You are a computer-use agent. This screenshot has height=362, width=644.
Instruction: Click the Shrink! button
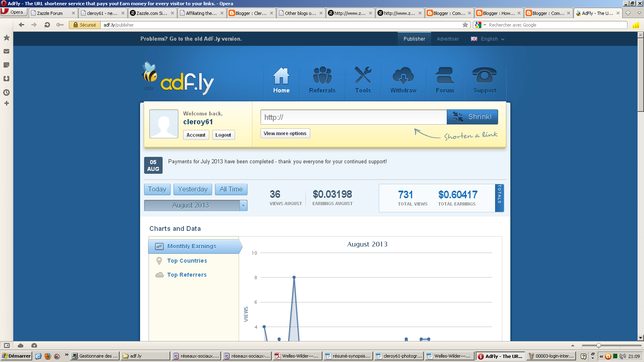point(472,117)
